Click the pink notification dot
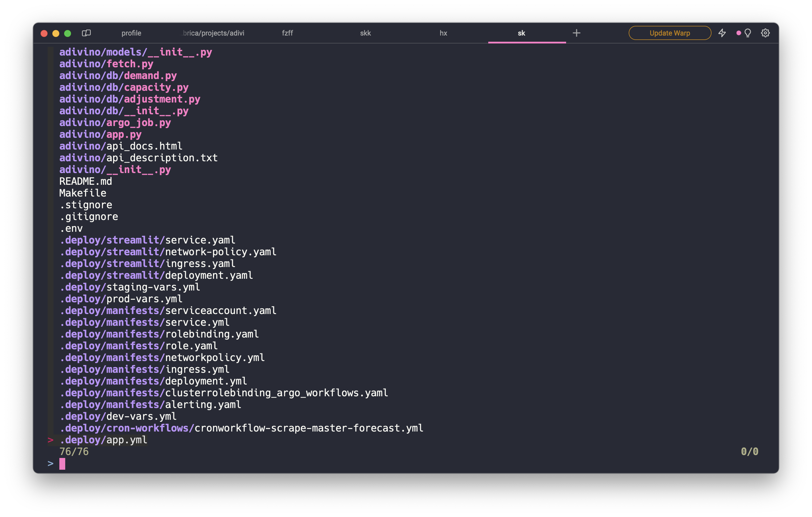The width and height of the screenshot is (812, 517). click(x=739, y=33)
